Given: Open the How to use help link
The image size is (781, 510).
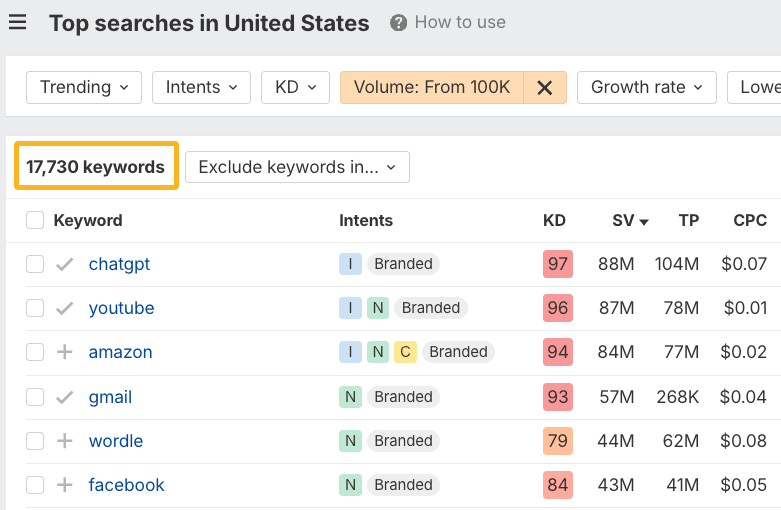Looking at the screenshot, I should click(460, 22).
